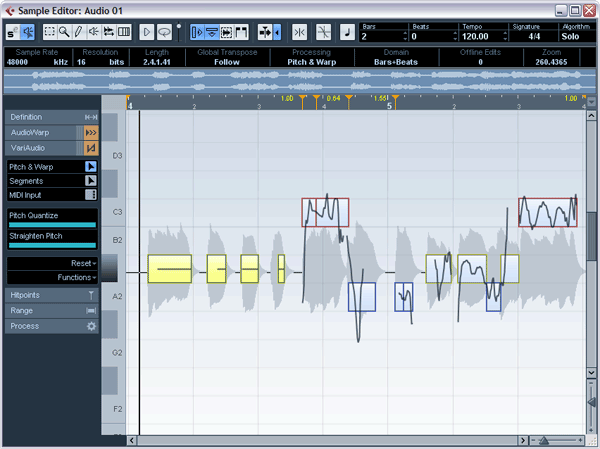
Task: Toggle the Pitch & Warp mode
Action: (90, 167)
